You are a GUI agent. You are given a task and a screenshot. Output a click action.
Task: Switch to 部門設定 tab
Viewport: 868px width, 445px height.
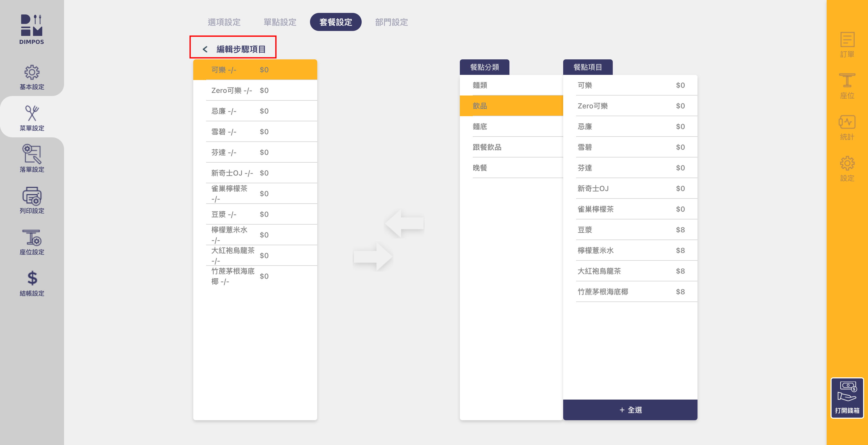coord(391,22)
